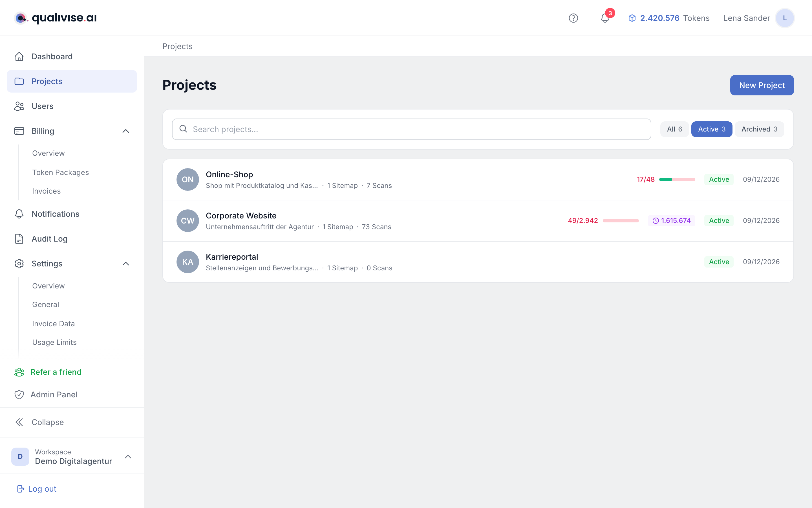Click Active status badge of Online-Shop
This screenshot has height=508, width=812.
point(719,179)
